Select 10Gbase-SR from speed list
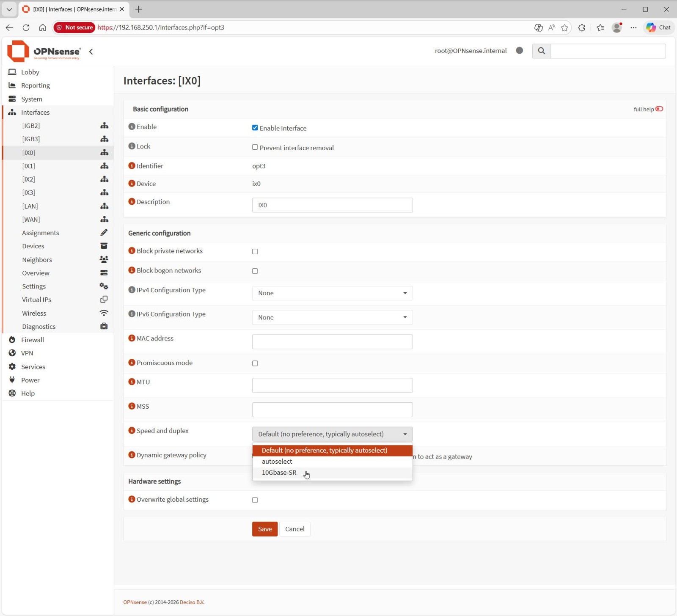The height and width of the screenshot is (616, 677). click(x=279, y=473)
